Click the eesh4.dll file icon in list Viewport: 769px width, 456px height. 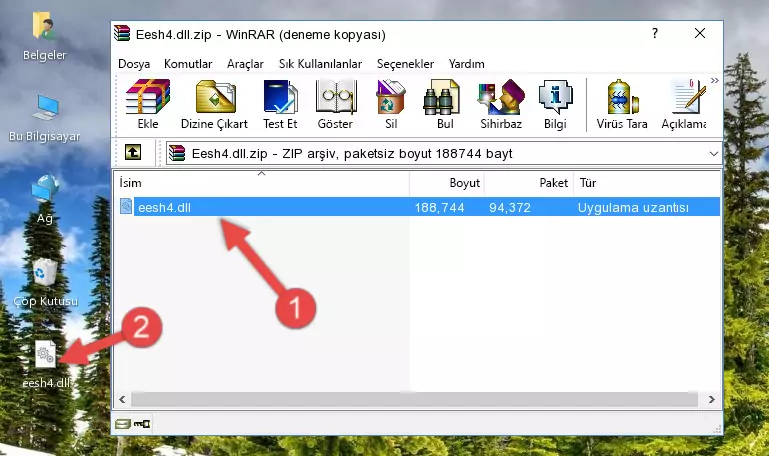126,206
